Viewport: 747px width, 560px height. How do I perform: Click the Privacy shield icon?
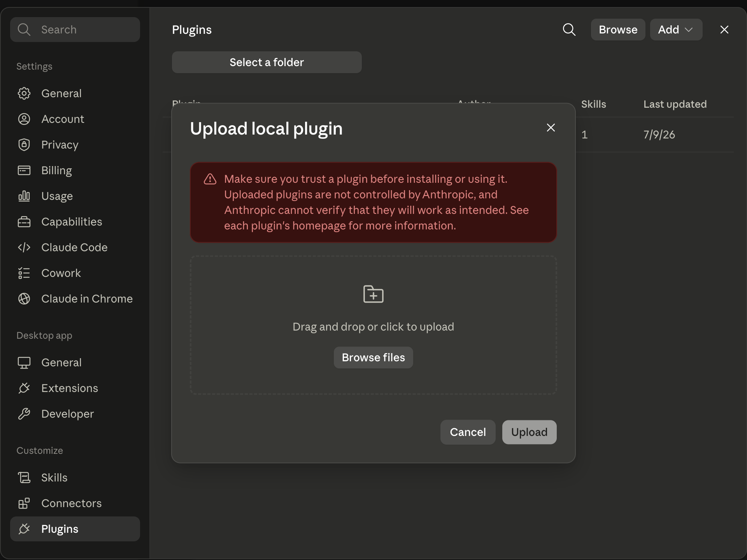(x=24, y=145)
